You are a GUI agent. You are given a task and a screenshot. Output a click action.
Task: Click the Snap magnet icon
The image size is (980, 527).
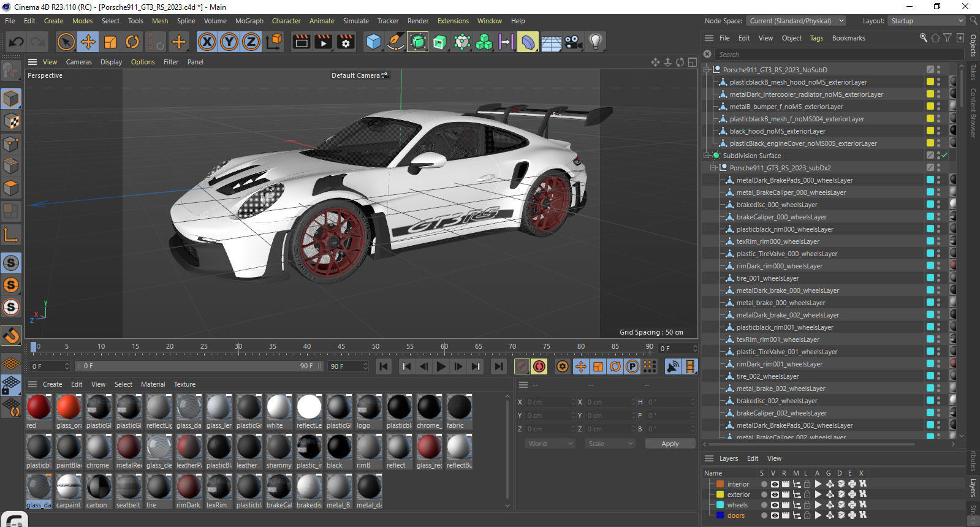click(11, 335)
